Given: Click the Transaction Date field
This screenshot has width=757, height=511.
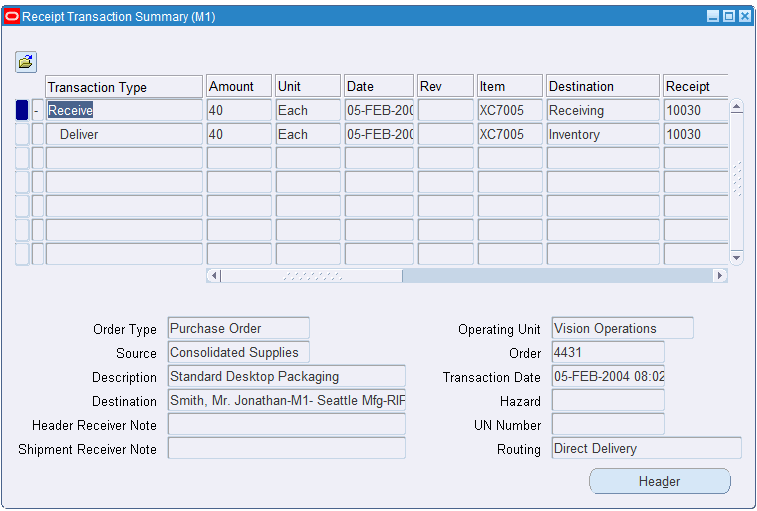Looking at the screenshot, I should (608, 377).
